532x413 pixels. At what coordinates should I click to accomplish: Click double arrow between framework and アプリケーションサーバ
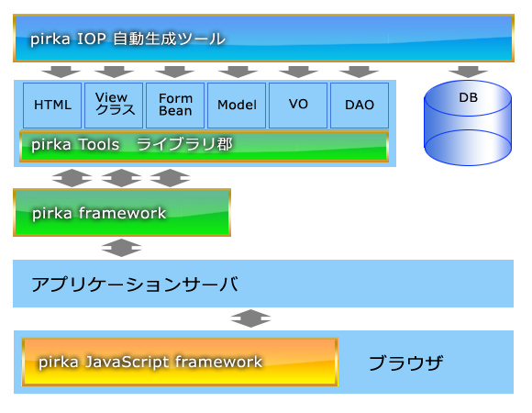[x=121, y=248]
